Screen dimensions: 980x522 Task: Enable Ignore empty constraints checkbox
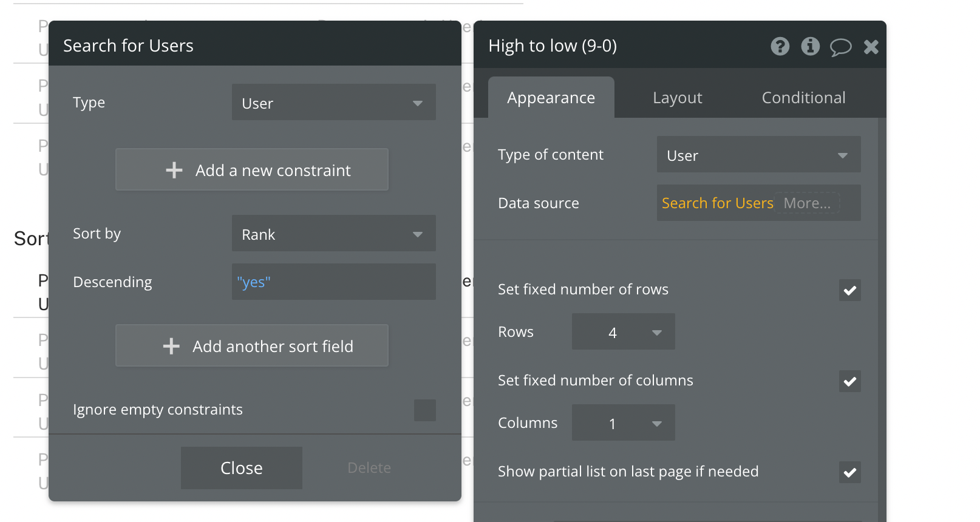[x=425, y=410]
